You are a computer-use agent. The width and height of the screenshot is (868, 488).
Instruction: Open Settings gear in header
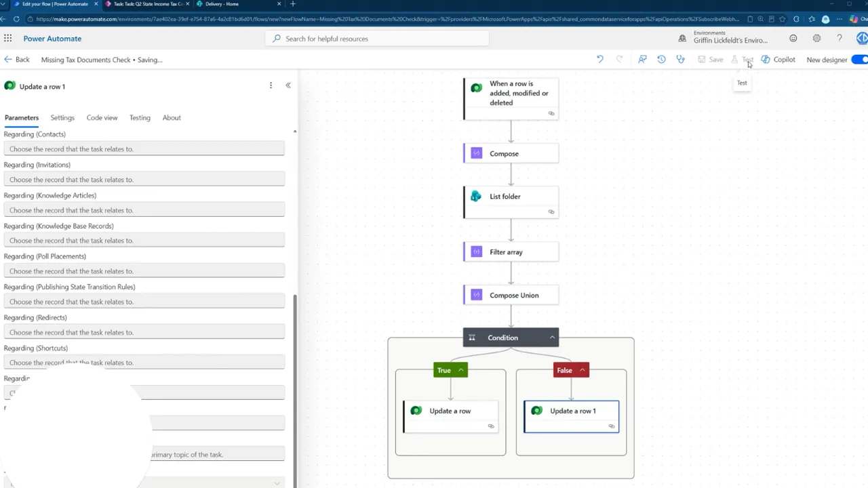(x=816, y=39)
